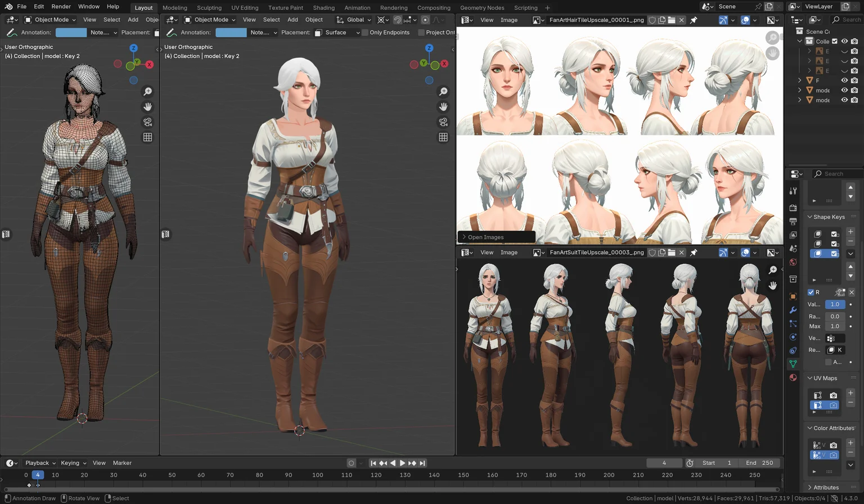This screenshot has width=864, height=504.
Task: Add a new shape key
Action: (x=850, y=232)
